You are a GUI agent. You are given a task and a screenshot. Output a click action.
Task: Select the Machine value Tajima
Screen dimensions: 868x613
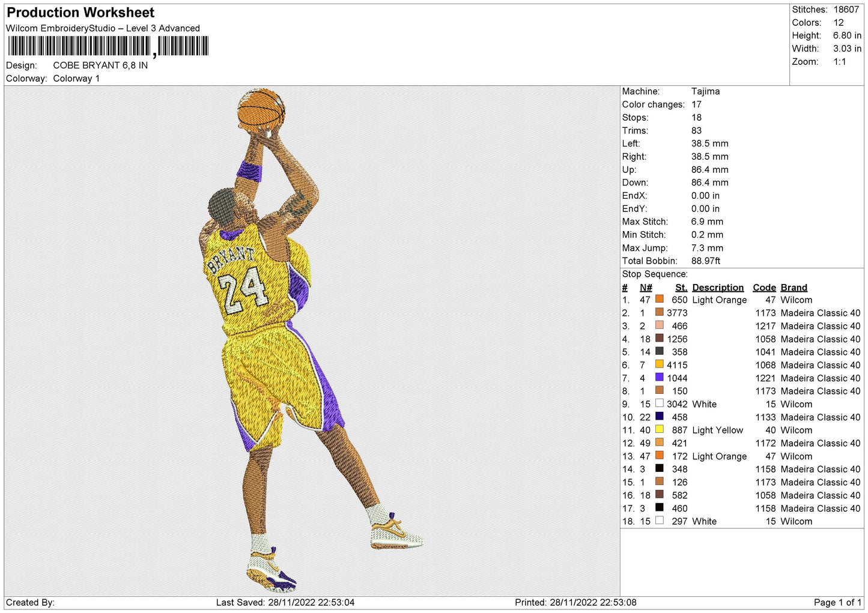pyautogui.click(x=705, y=91)
